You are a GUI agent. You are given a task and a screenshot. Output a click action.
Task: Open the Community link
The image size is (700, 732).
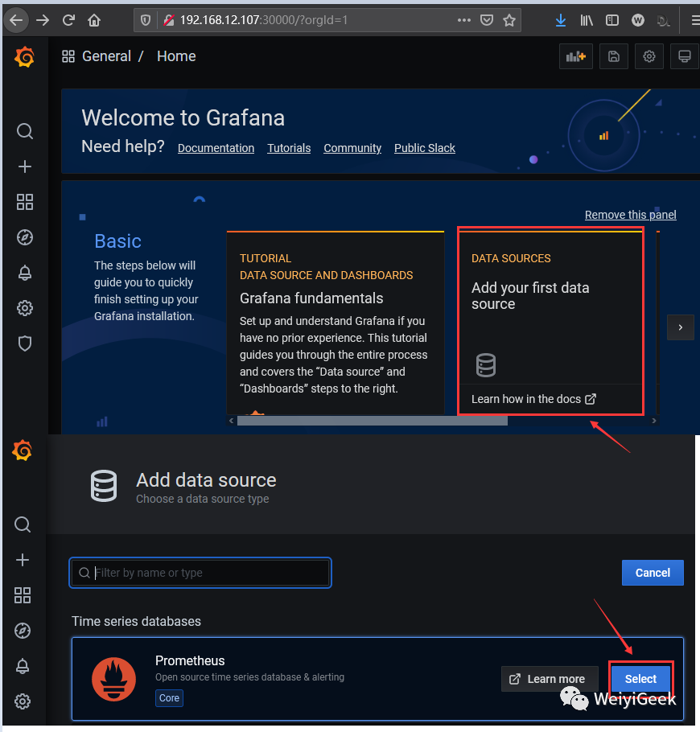click(x=352, y=149)
